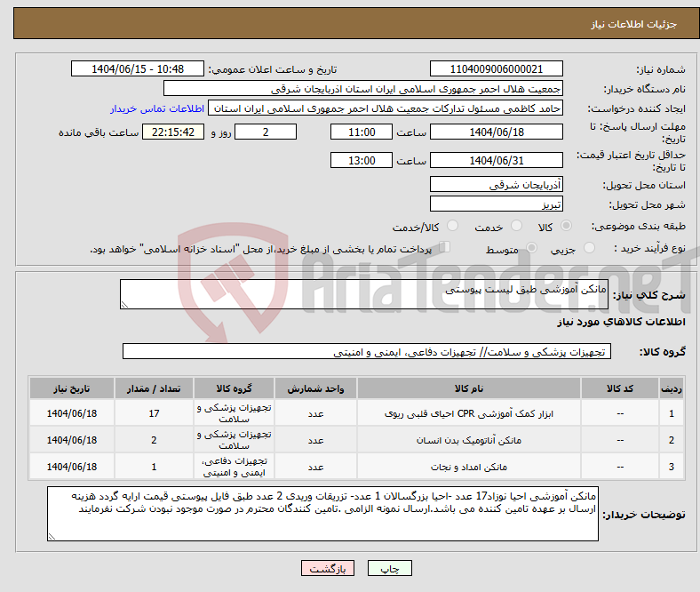Click item name مانکن آناتومیک بدن انسان

[x=469, y=441]
